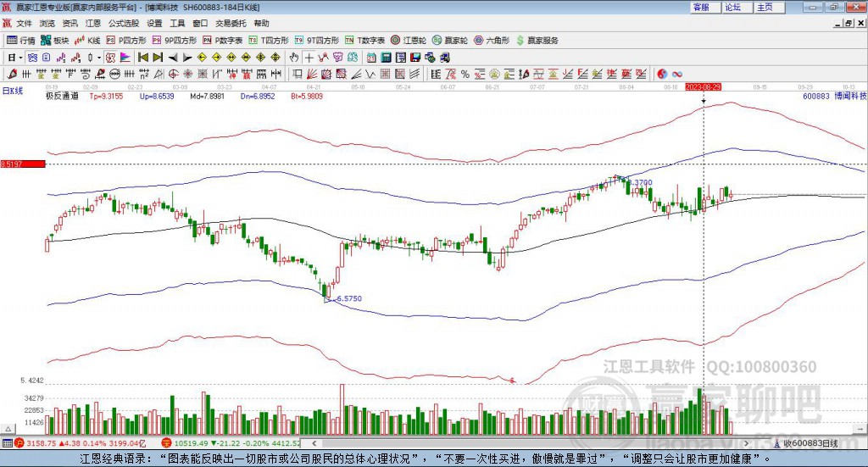
Task: Open the T数字表 tool
Action: pyautogui.click(x=364, y=41)
